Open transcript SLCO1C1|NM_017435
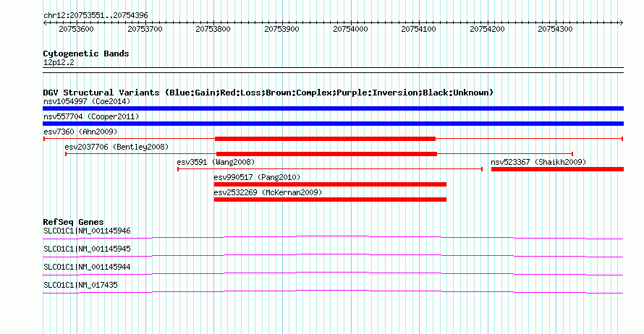 [x=80, y=285]
